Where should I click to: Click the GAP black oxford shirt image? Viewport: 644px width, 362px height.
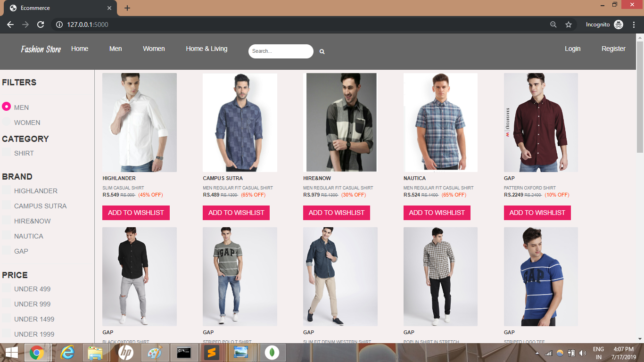click(140, 277)
